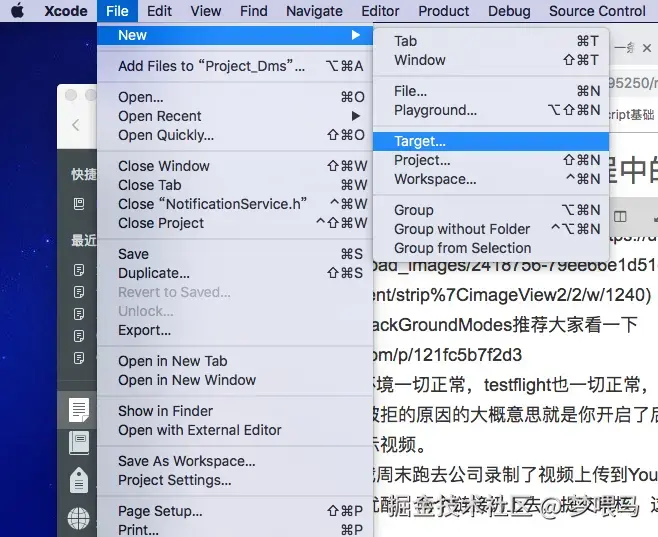The width and height of the screenshot is (658, 537).
Task: Open the Debug menu
Action: (x=509, y=11)
